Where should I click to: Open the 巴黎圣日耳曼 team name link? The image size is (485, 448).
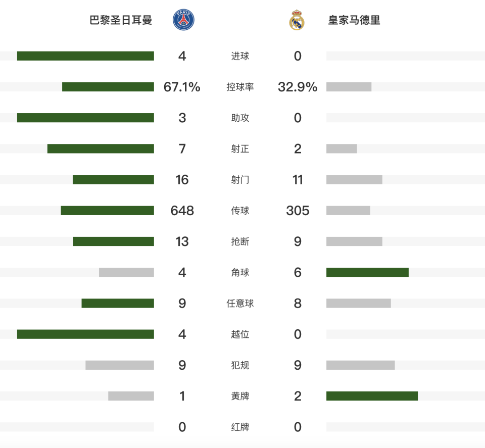121,21
